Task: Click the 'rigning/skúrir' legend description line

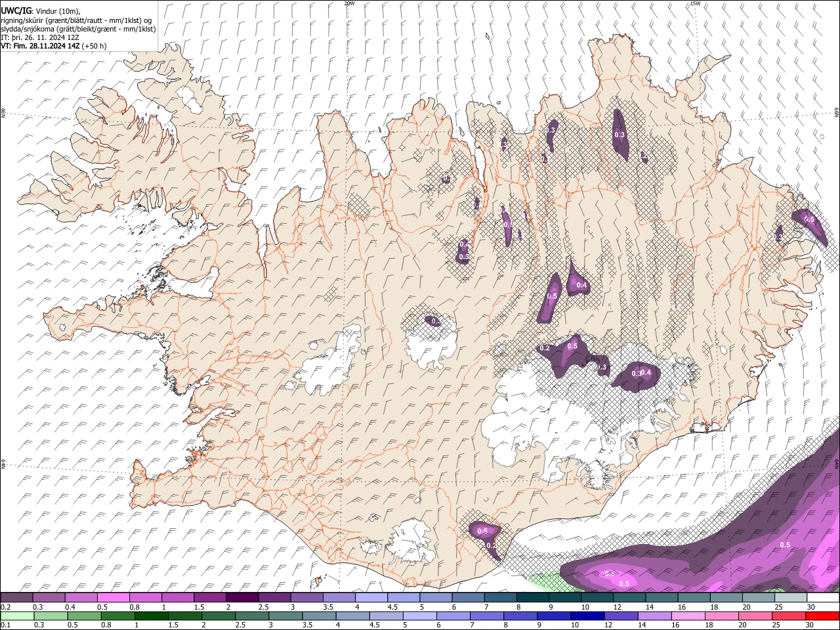Action: (76, 20)
